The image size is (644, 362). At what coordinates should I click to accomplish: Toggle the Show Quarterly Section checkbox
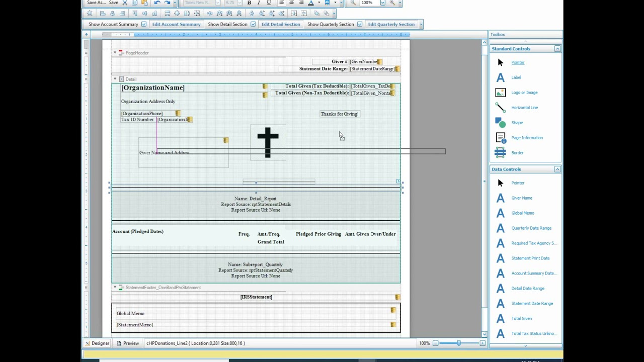click(360, 24)
